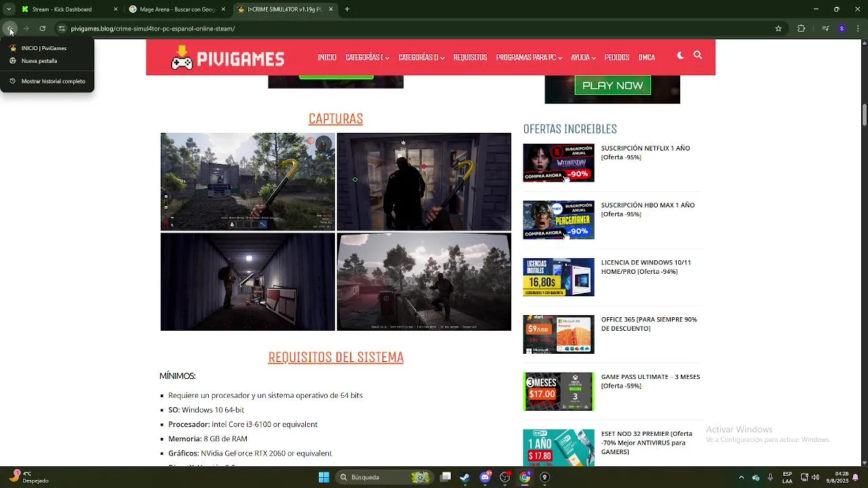Open the PEDIDOS nav link

[617, 58]
